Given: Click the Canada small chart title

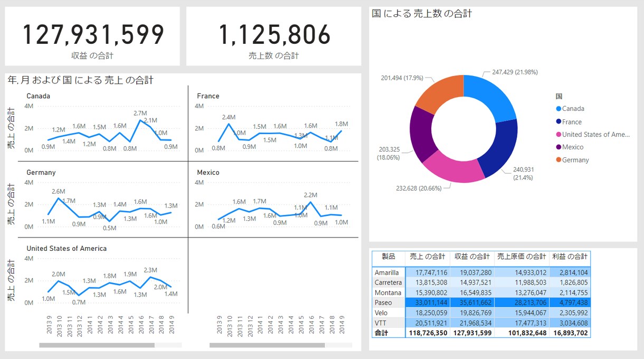Looking at the screenshot, I should (39, 96).
